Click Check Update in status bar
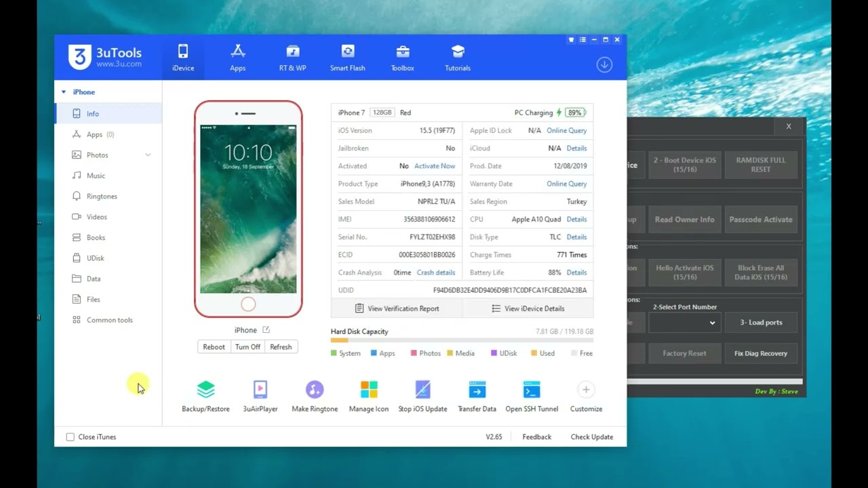Screen dimensions: 868x488 pos(592,437)
